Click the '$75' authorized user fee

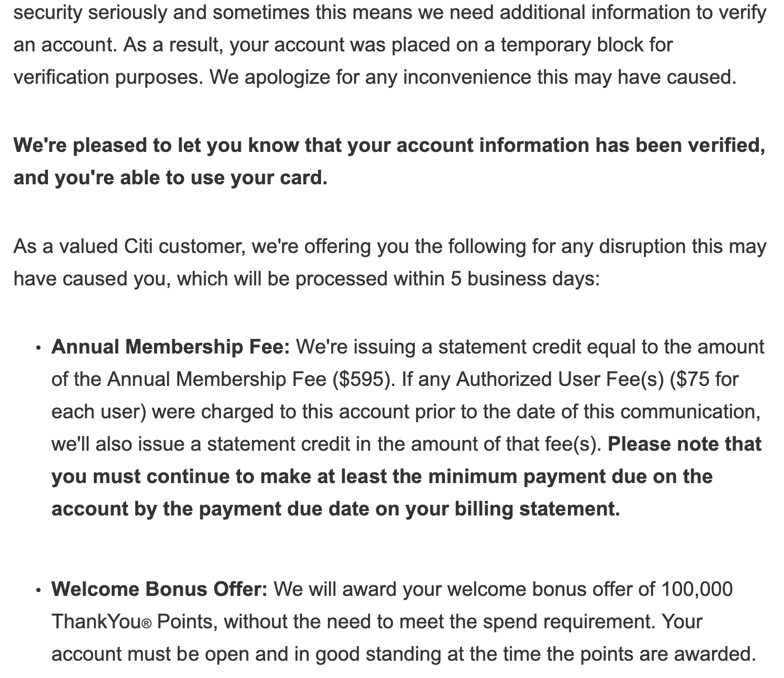(693, 379)
